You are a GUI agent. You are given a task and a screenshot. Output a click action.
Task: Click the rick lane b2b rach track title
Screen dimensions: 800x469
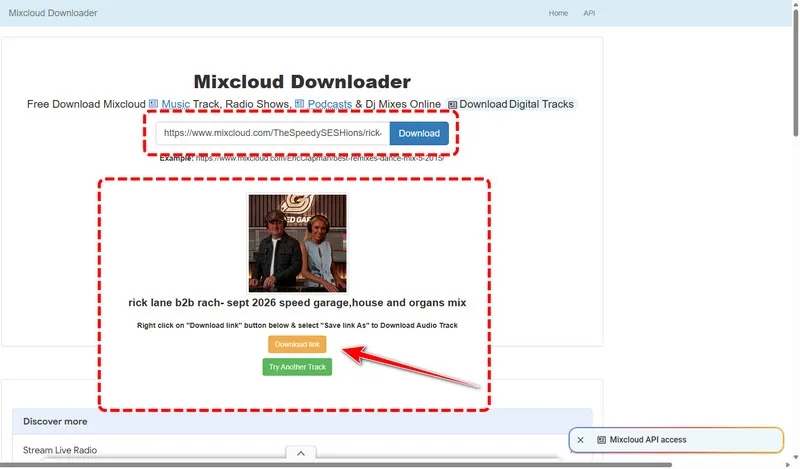pyautogui.click(x=297, y=303)
